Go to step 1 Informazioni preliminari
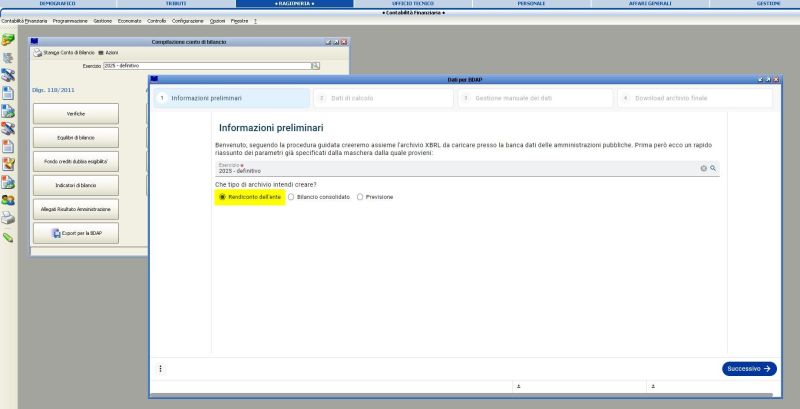The height and width of the screenshot is (409, 800). click(x=232, y=98)
